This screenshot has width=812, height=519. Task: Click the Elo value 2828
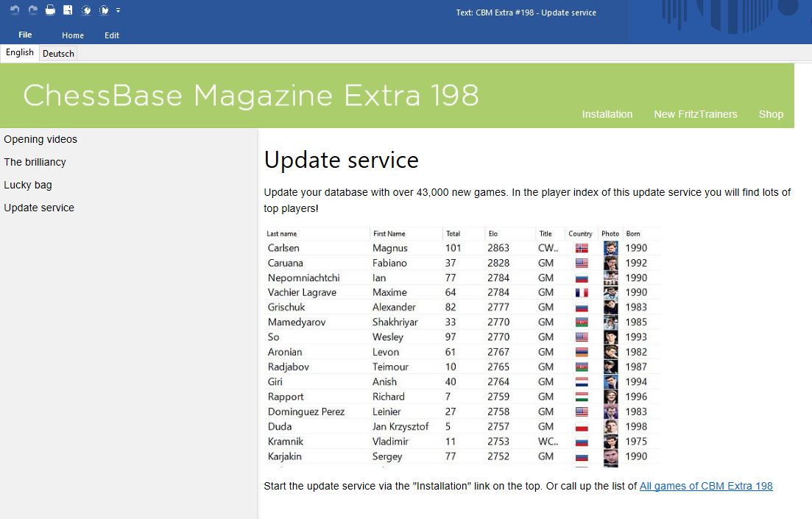pos(498,263)
